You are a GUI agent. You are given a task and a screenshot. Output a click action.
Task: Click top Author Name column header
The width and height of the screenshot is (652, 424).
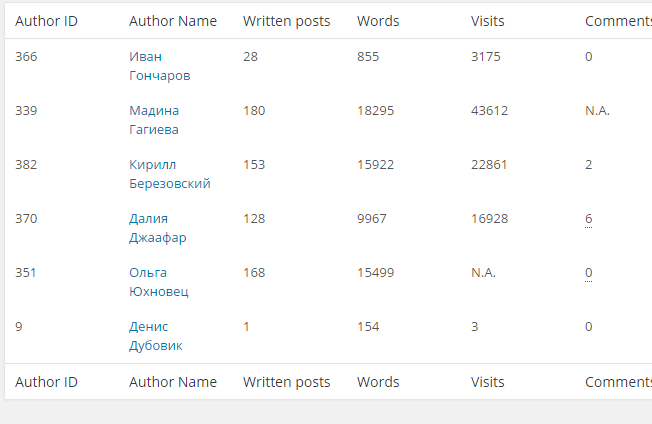pyautogui.click(x=173, y=21)
